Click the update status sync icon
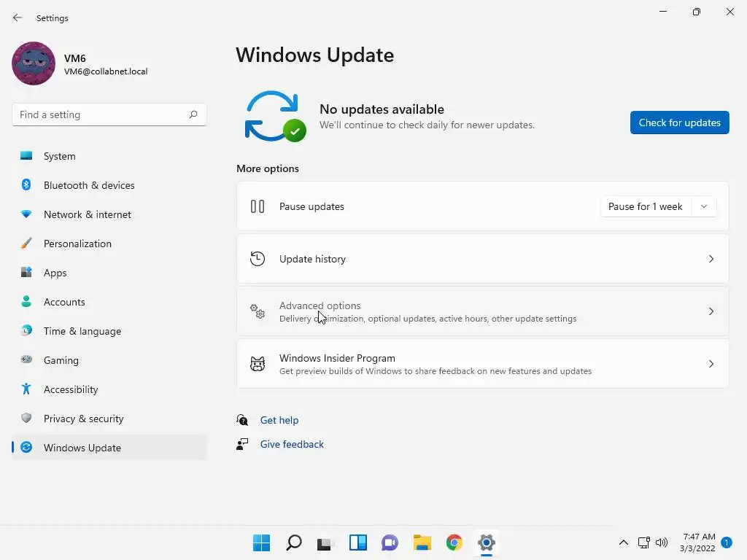 pyautogui.click(x=274, y=117)
